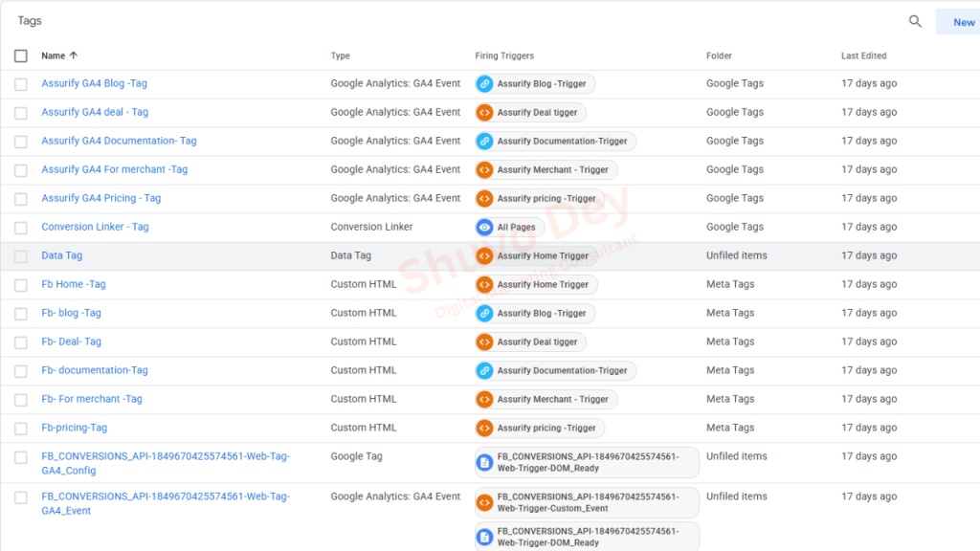Screen dimensions: 980x551
Task: Open the Fb Home -Tag link
Action: pyautogui.click(x=74, y=284)
